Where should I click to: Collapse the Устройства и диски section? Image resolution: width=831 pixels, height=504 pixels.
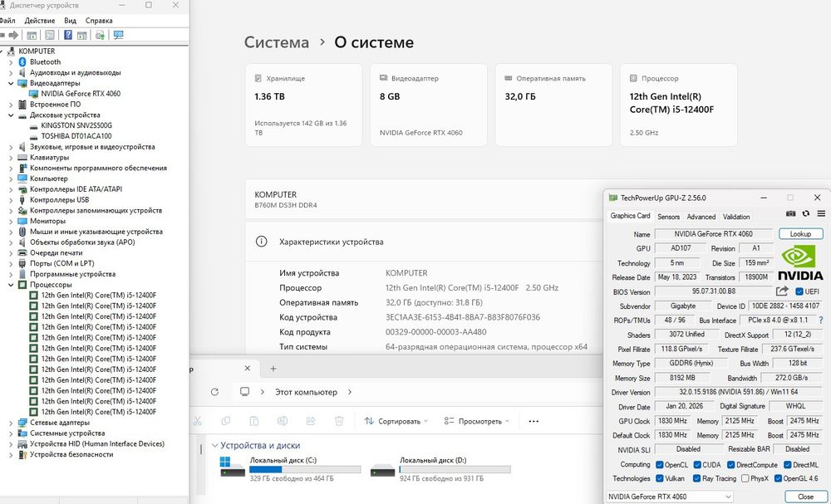[214, 446]
